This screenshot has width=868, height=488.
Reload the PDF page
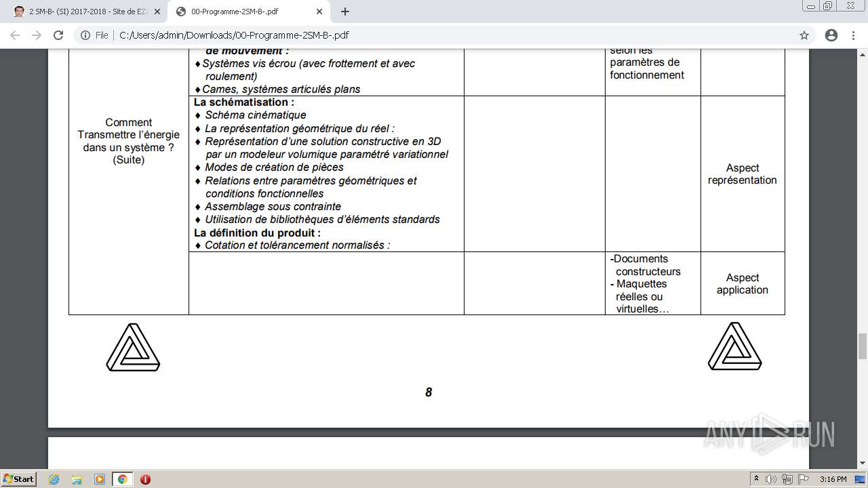point(58,35)
